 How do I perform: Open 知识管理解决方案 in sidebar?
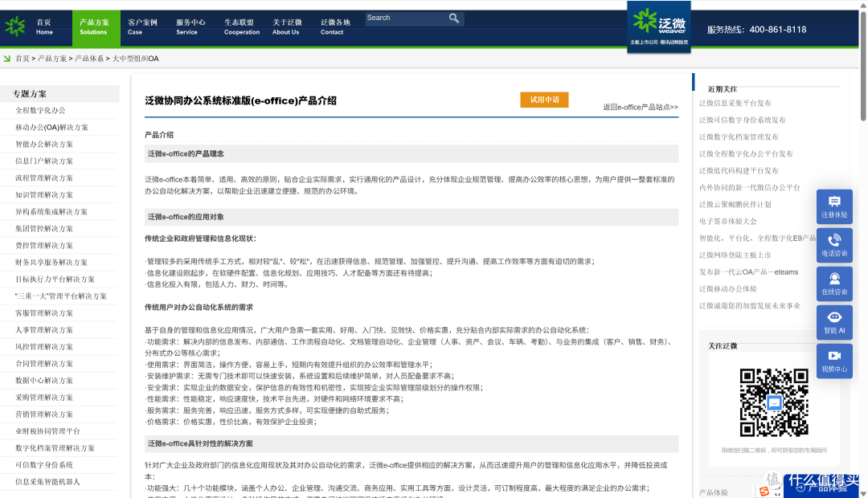(x=44, y=194)
